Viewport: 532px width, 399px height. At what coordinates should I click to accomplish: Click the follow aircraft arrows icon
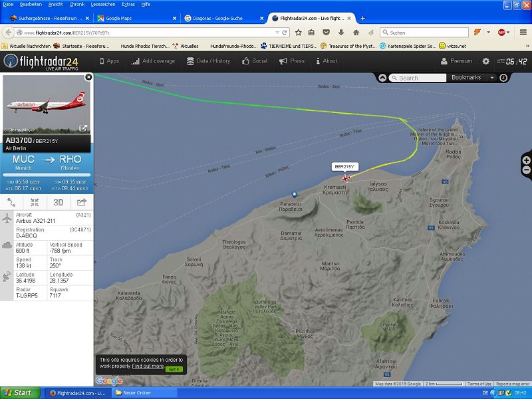(x=35, y=203)
